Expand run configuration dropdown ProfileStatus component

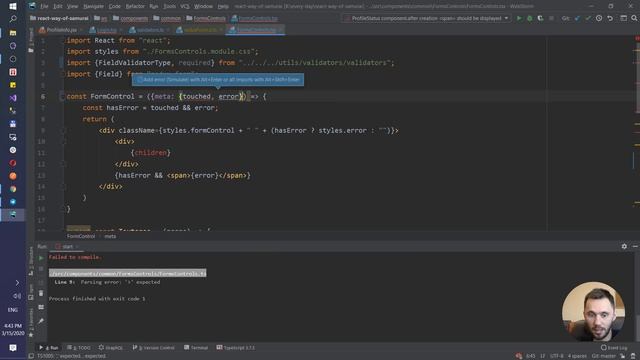coord(427,18)
